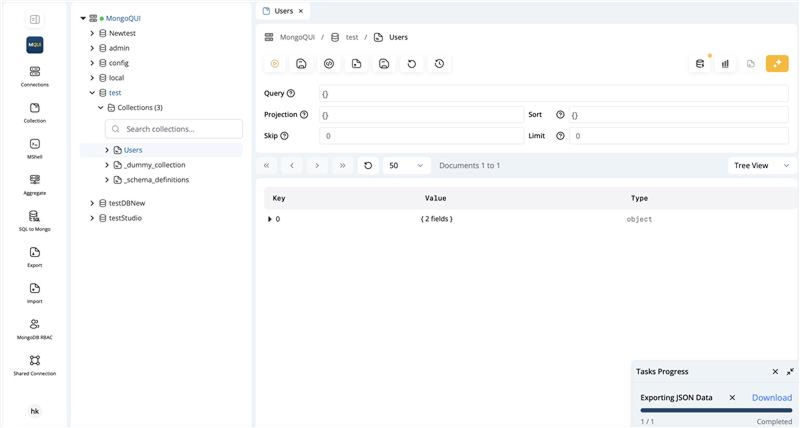The height and width of the screenshot is (428, 800).
Task: Open query history with the clock icon
Action: 439,64
